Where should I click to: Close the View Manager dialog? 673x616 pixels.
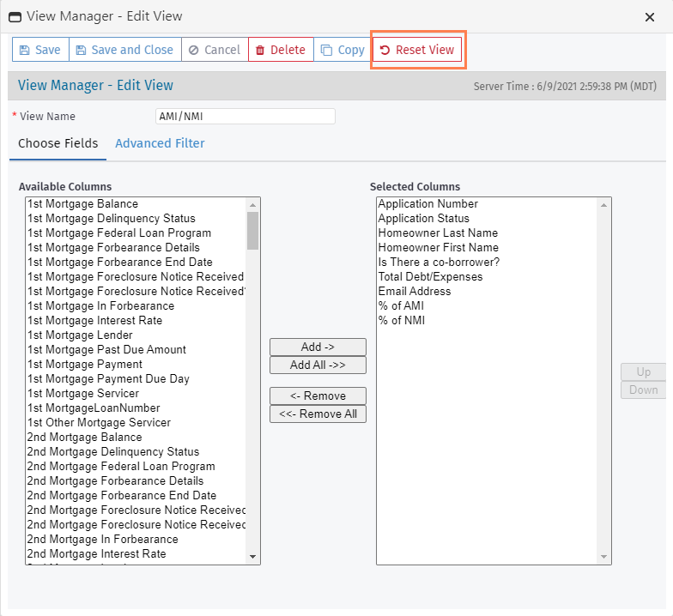(650, 16)
